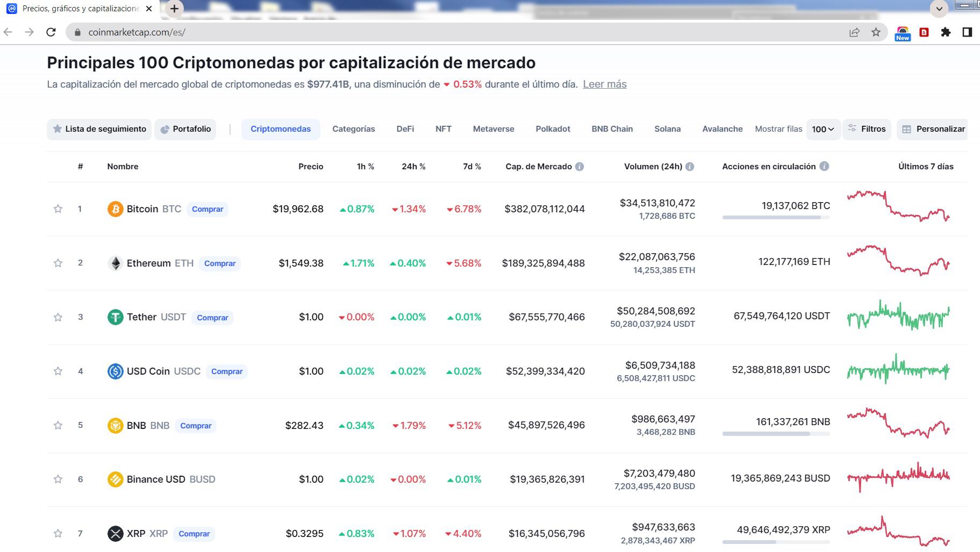The height and width of the screenshot is (552, 980).
Task: Open the Bitcoin 7-day sparkline chart
Action: click(898, 205)
